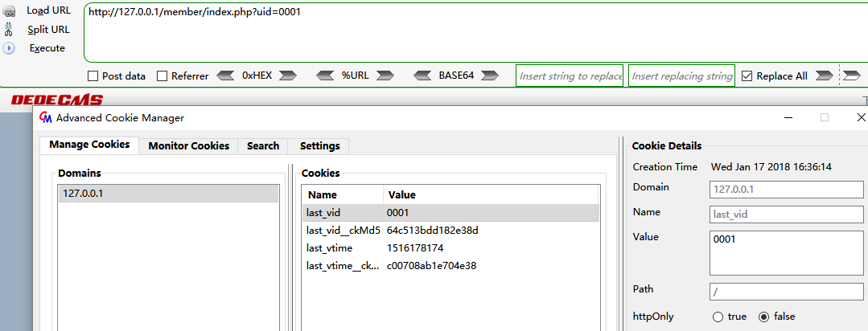Click the Execute label
This screenshot has width=868, height=331.
tap(47, 48)
